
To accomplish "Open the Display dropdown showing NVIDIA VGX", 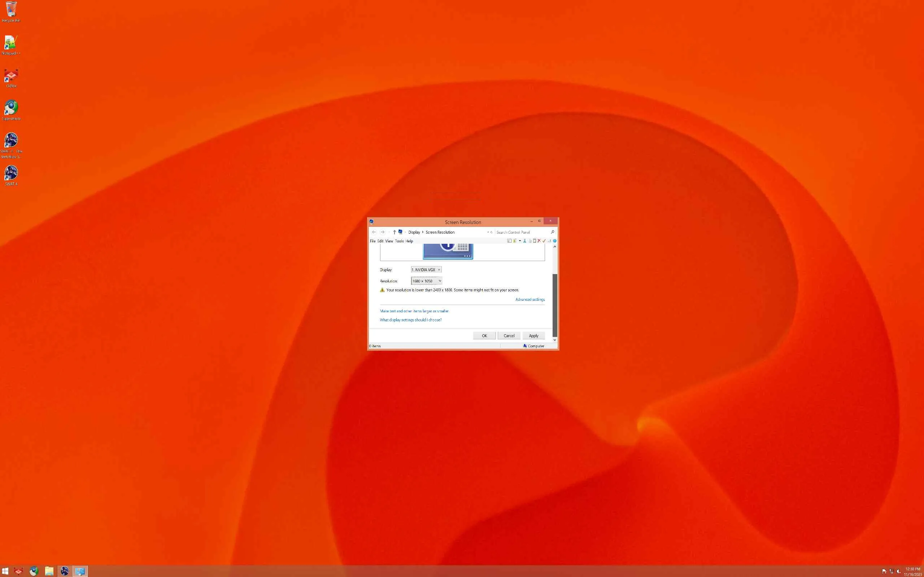I will coord(426,270).
